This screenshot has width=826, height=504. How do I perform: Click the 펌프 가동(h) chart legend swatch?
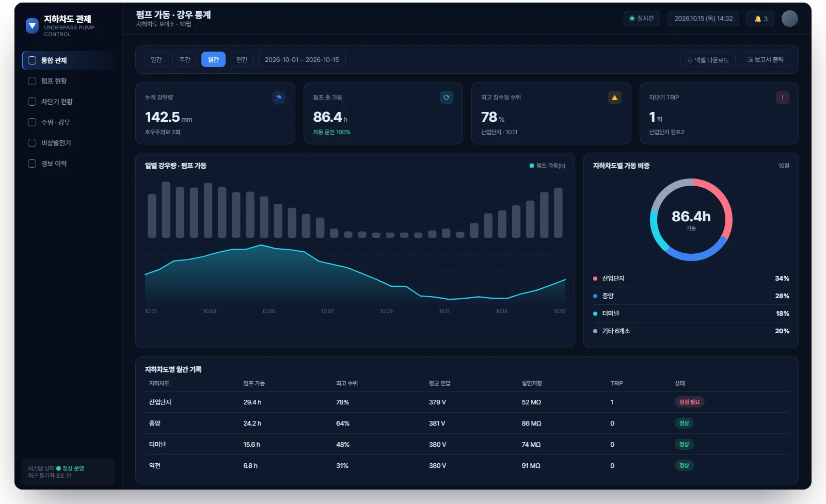pyautogui.click(x=532, y=166)
